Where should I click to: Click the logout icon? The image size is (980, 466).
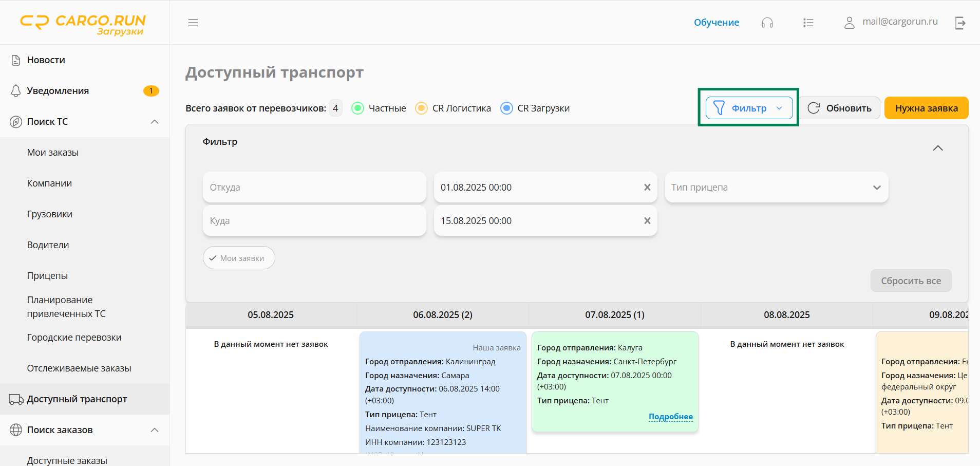pos(960,23)
